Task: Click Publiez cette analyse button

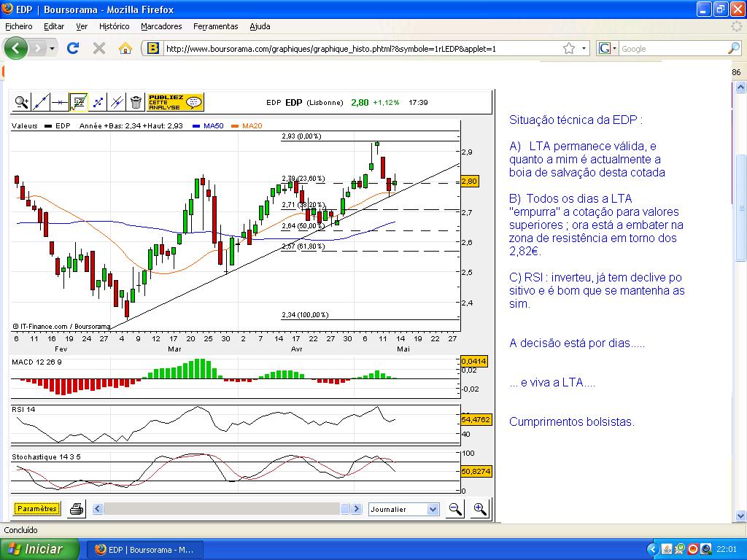Action: pyautogui.click(x=175, y=102)
